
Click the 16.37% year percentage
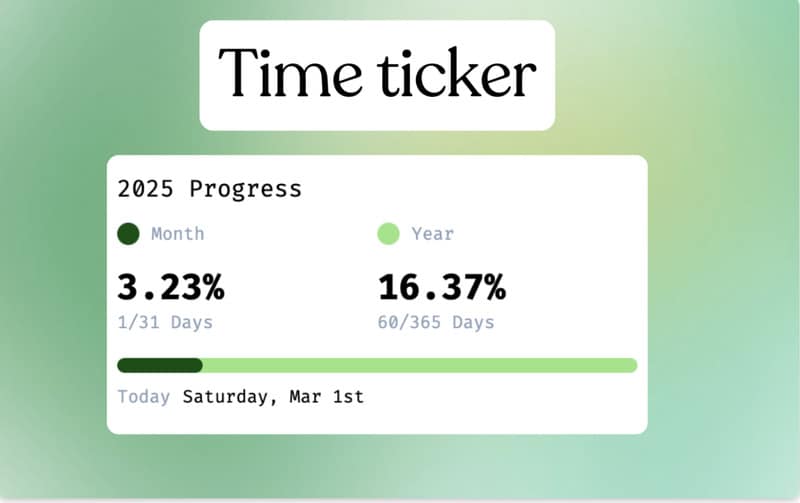(441, 287)
